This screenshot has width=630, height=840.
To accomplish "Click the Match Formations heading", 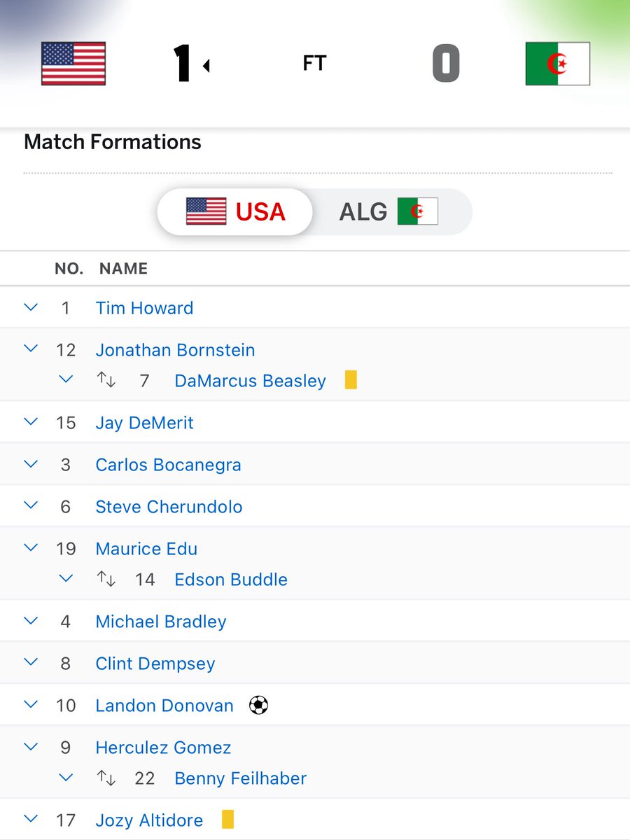I will coord(113,142).
